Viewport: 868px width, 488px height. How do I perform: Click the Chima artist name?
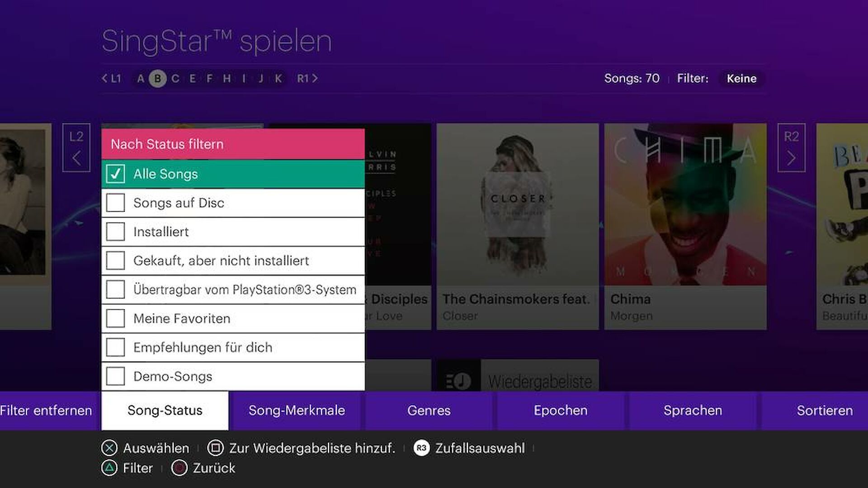pos(631,299)
